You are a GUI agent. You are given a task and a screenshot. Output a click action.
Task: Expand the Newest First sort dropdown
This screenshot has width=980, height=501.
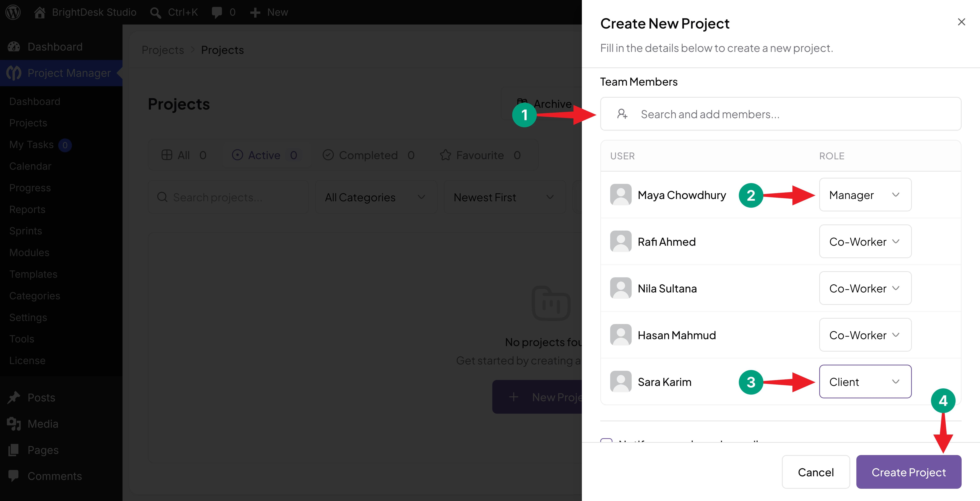pyautogui.click(x=505, y=197)
